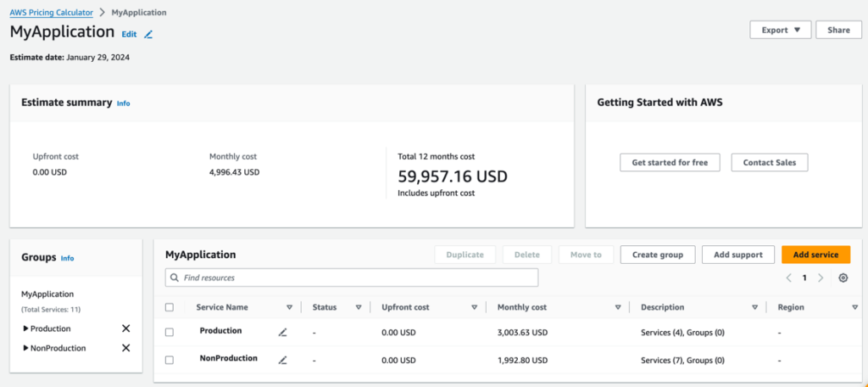
Task: Expand the NonProduction group in Groups panel
Action: 25,348
